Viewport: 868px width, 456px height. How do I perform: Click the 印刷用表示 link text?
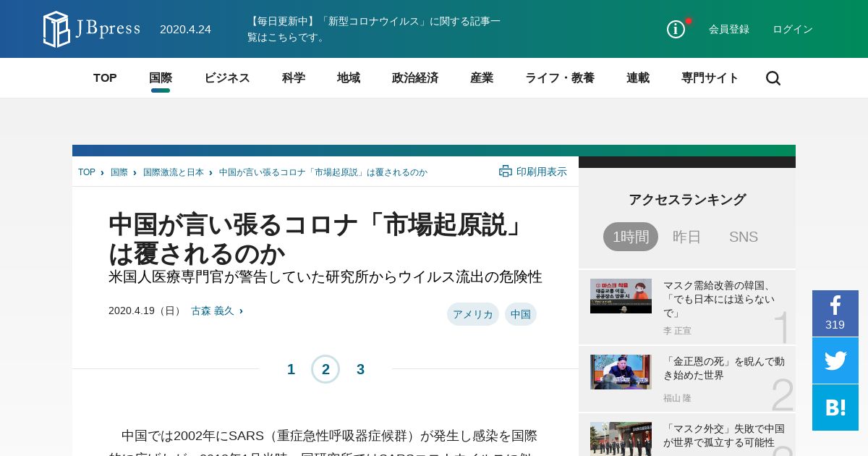[x=542, y=172]
